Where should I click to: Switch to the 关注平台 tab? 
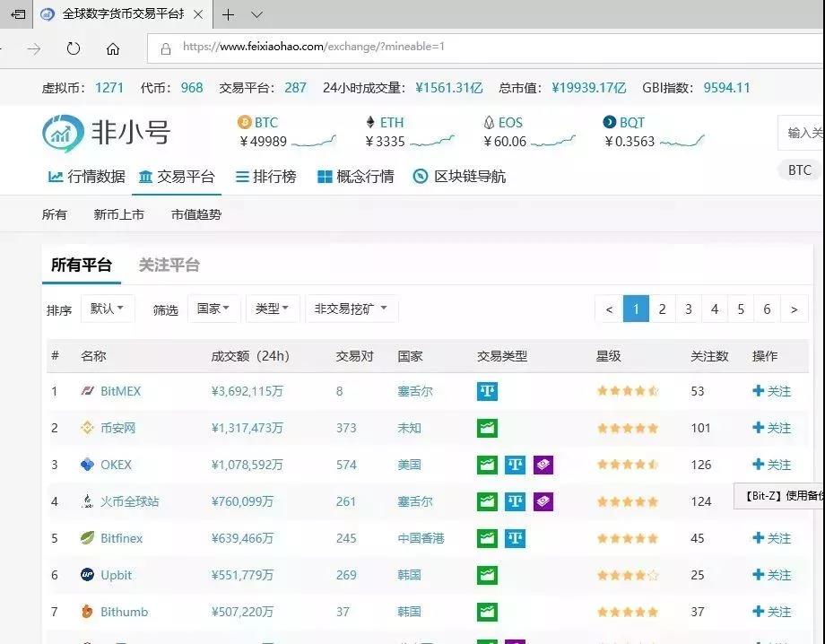169,265
